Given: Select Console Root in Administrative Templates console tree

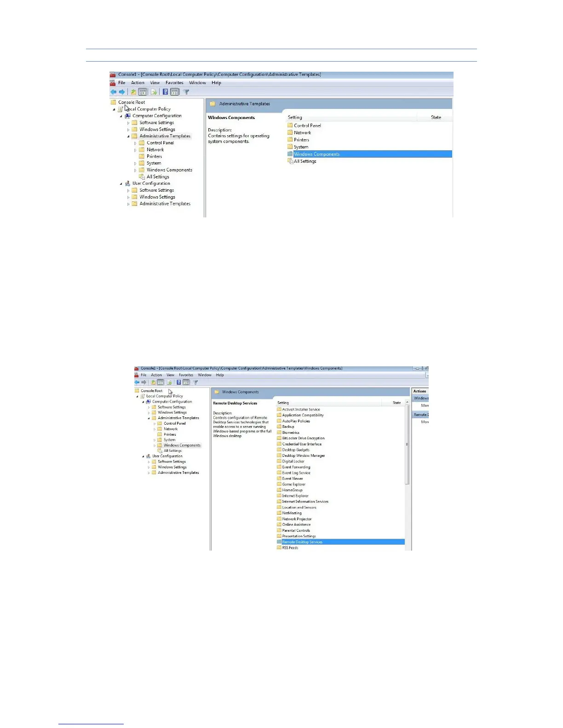Looking at the screenshot, I should coord(132,102).
